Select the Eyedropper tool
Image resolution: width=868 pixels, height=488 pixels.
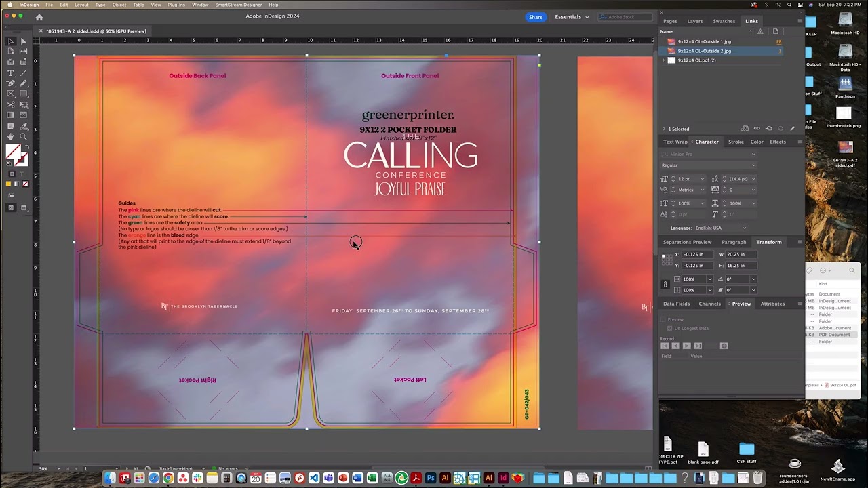tap(24, 126)
